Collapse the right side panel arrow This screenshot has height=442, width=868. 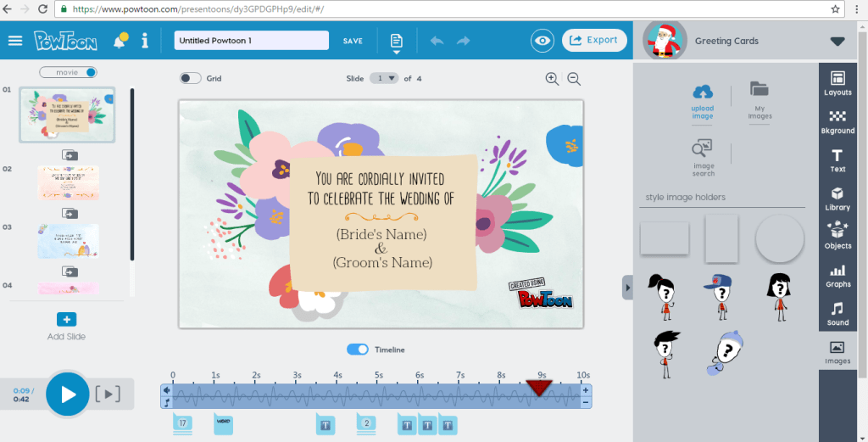(x=627, y=288)
